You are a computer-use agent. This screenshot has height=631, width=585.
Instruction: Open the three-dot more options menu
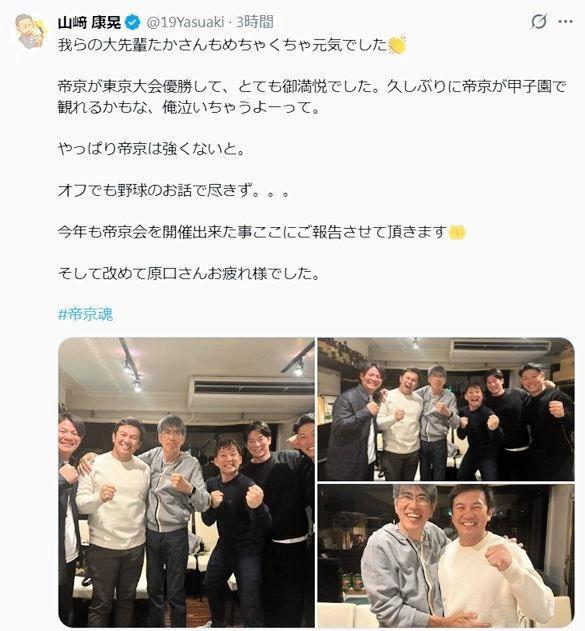coord(565,21)
